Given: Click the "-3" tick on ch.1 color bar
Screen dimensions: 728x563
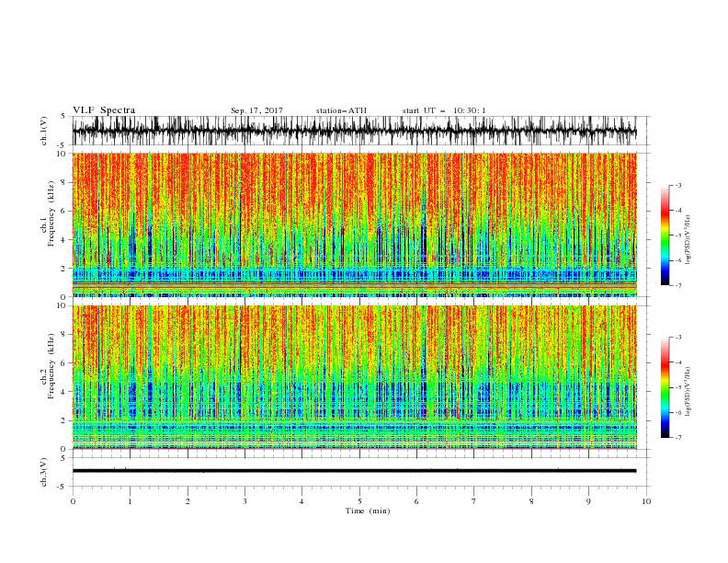Looking at the screenshot, I should [678, 185].
